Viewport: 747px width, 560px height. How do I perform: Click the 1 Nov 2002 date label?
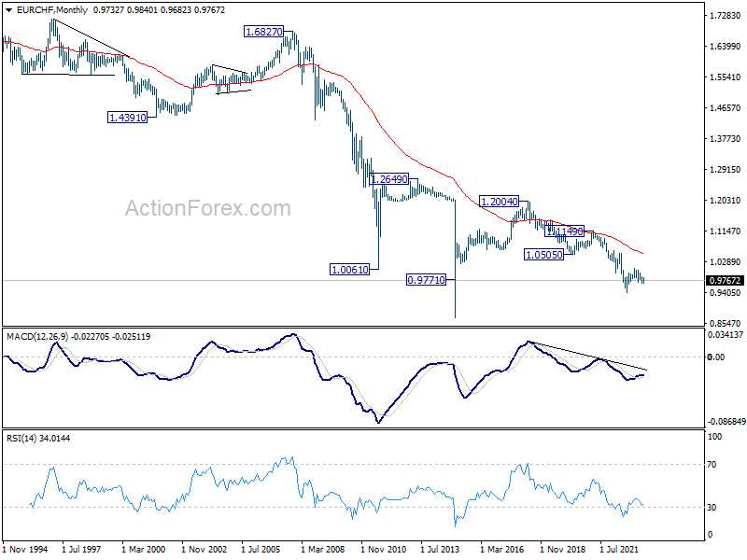[204, 549]
